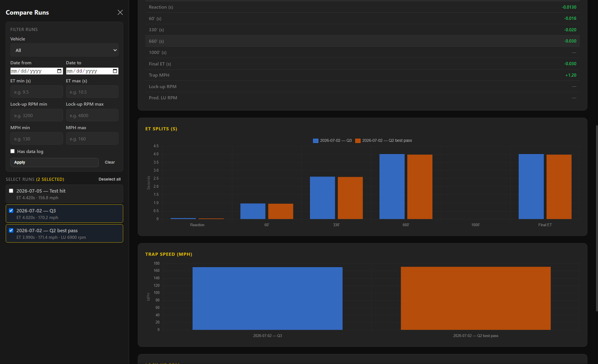This screenshot has height=364, width=598.
Task: Open the Date to calendar picker icon
Action: 115,71
